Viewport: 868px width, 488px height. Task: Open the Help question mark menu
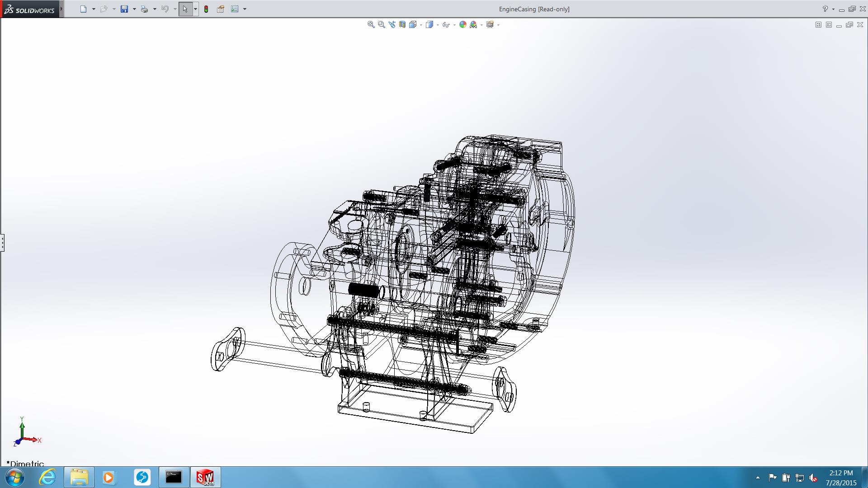coord(825,9)
